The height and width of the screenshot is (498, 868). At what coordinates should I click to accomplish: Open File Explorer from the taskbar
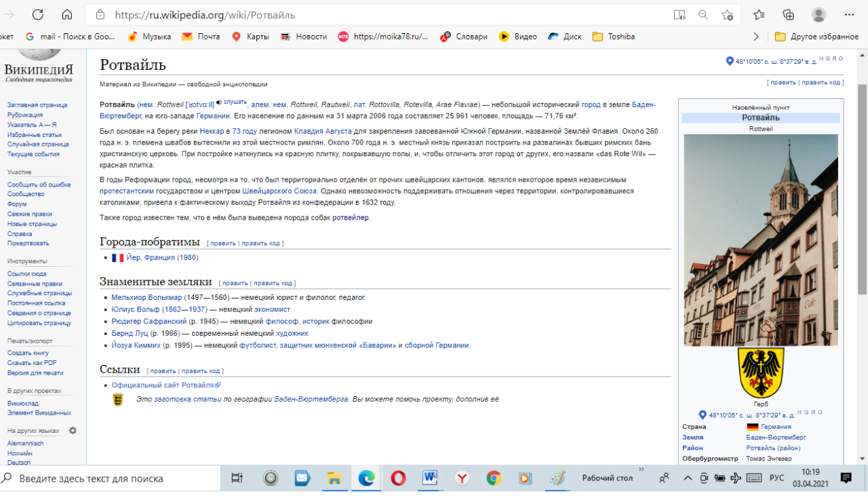[x=334, y=478]
